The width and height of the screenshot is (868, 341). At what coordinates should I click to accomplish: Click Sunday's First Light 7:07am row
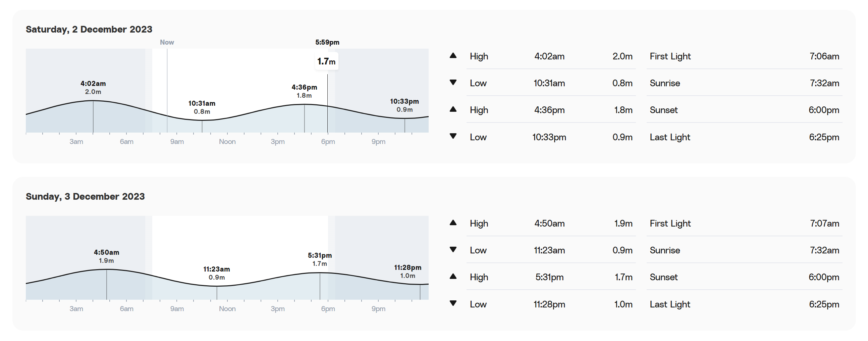click(744, 223)
